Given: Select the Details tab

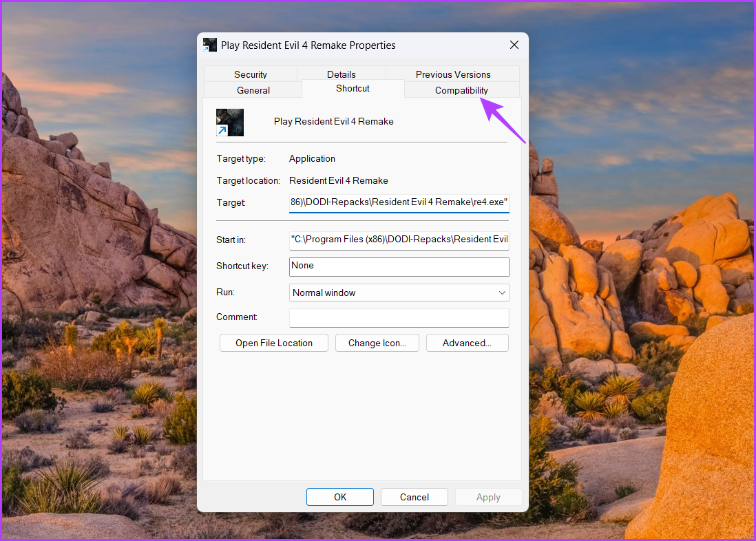Looking at the screenshot, I should pos(341,74).
